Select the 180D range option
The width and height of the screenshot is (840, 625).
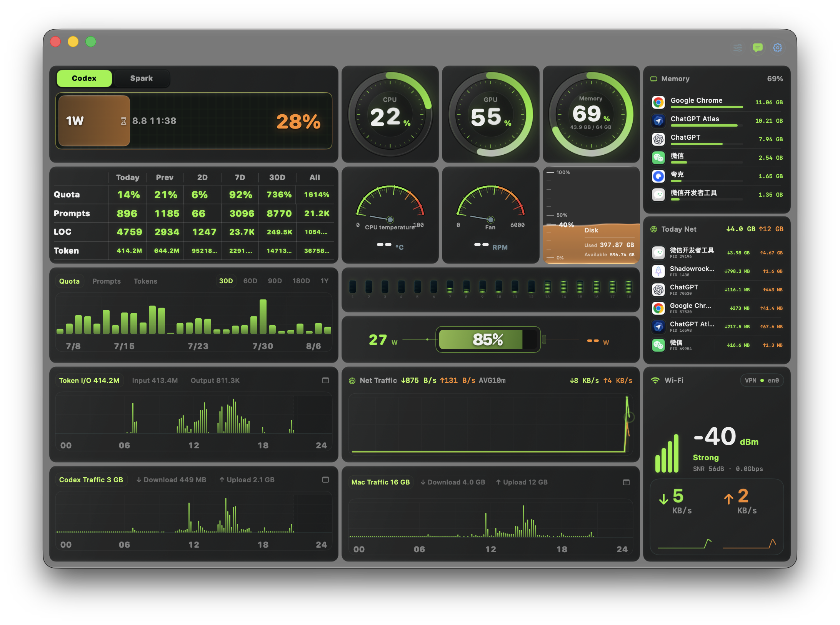pyautogui.click(x=301, y=281)
